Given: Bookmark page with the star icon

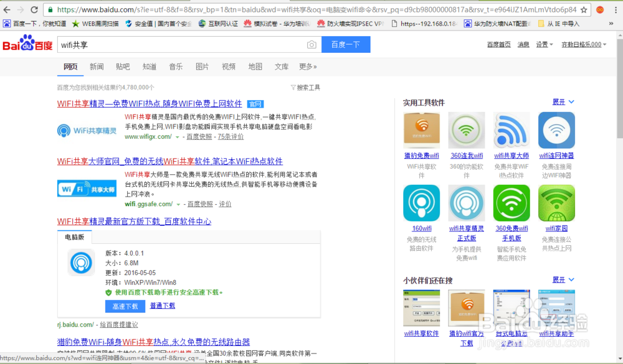Looking at the screenshot, I should pos(584,10).
